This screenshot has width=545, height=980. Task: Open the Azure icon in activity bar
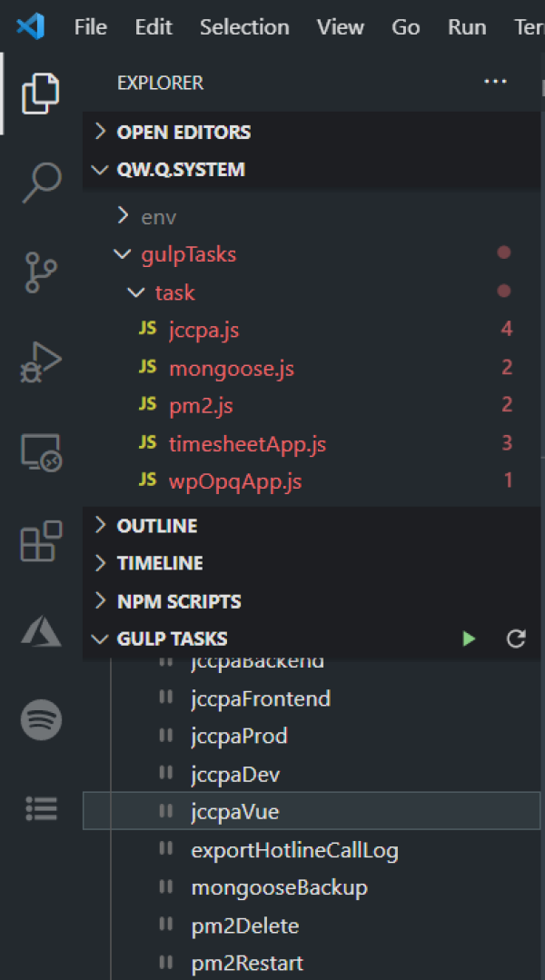41,630
